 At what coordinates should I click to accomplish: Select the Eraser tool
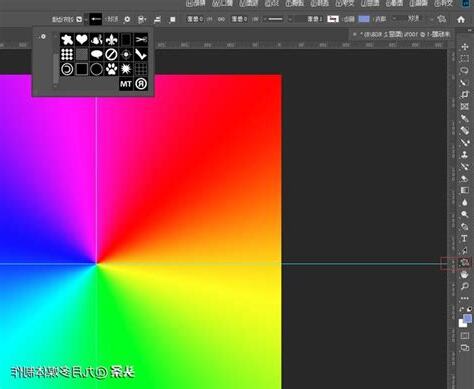coord(465,178)
